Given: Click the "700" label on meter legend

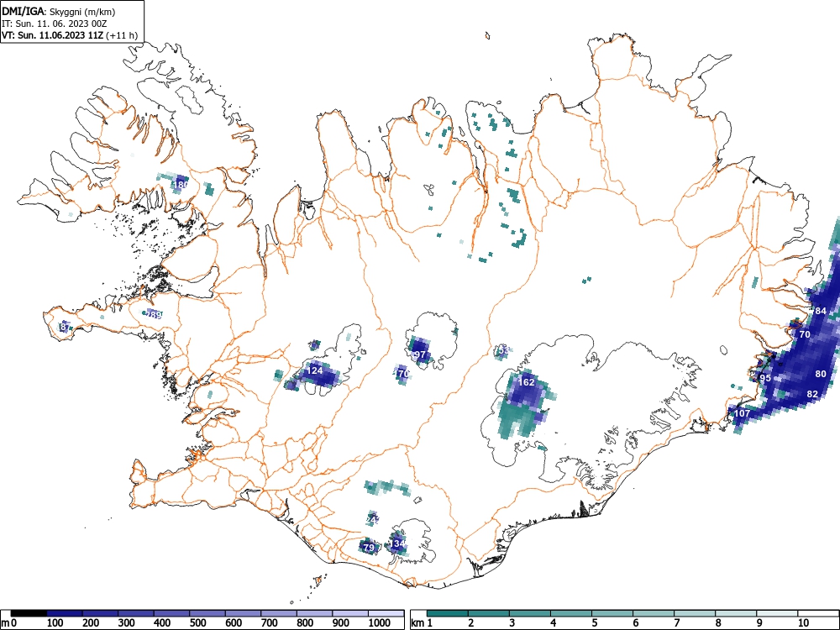Looking at the screenshot, I should (x=270, y=623).
